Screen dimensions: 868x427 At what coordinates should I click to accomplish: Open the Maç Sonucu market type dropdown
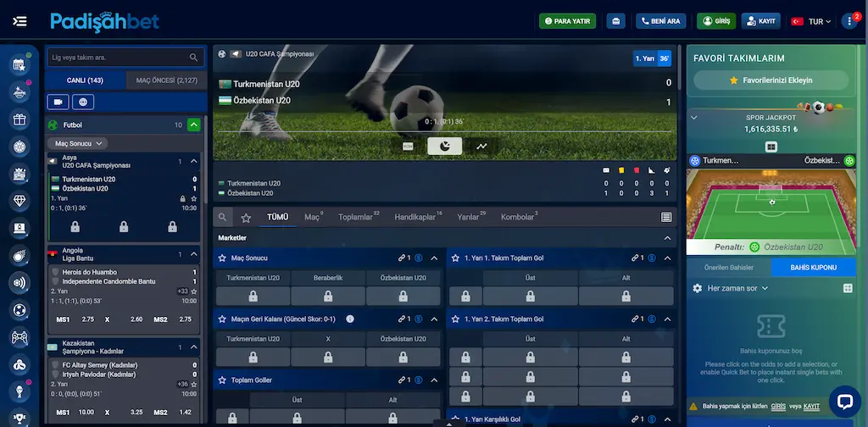pos(77,143)
